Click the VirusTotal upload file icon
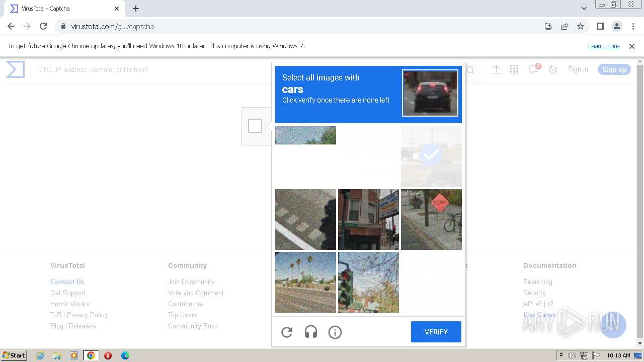644x362 pixels. (496, 69)
